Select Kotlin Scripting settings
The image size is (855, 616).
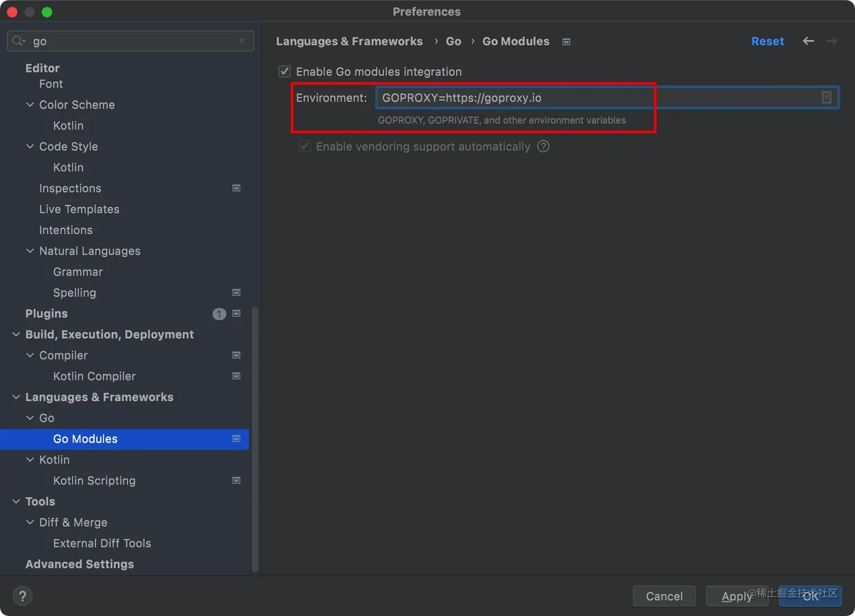click(94, 481)
